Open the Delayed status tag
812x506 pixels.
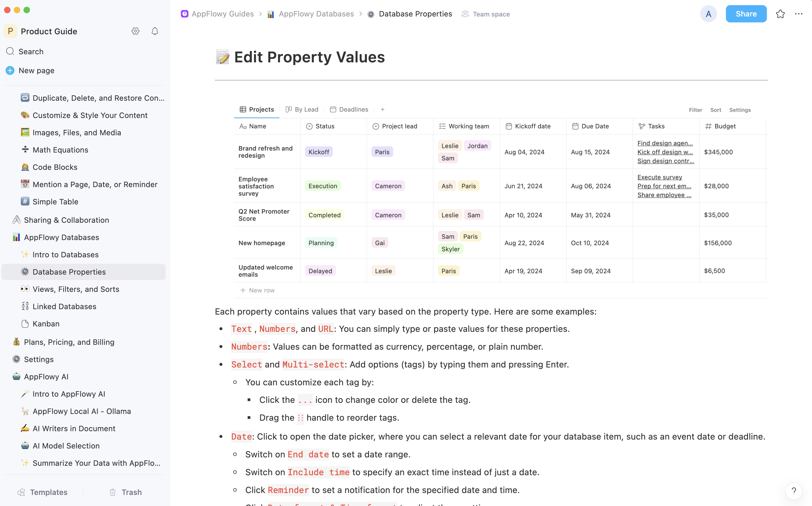[320, 271]
